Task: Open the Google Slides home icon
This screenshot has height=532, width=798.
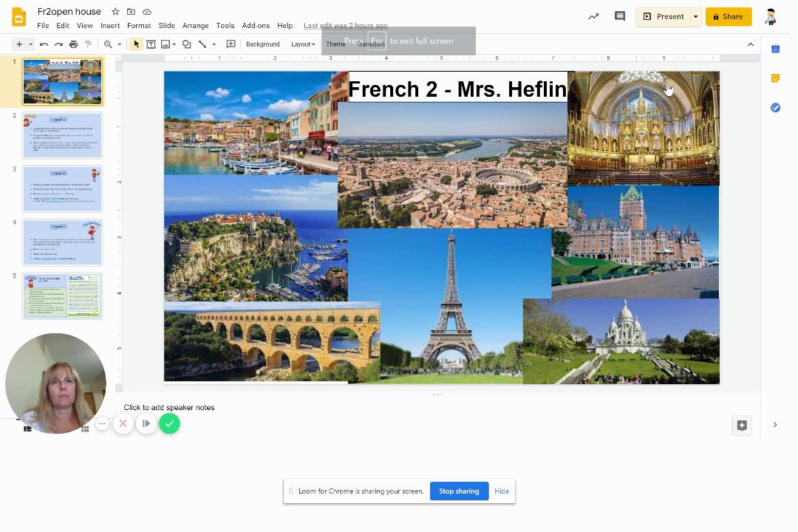Action: point(18,17)
